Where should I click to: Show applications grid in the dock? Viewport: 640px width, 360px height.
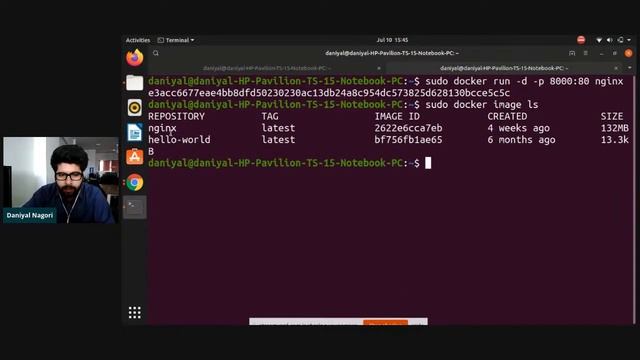click(135, 313)
